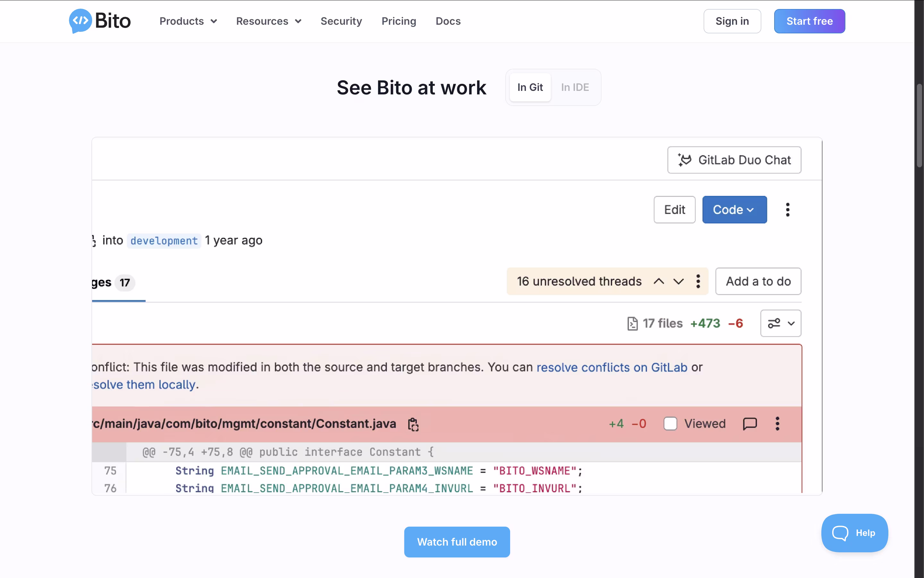Open the Help chat widget
924x578 pixels.
(854, 533)
